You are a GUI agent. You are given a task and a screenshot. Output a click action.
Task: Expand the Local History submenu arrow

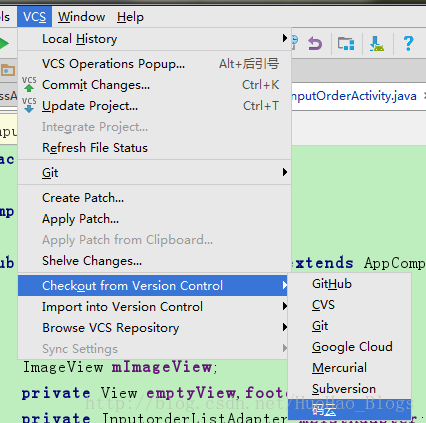coord(285,38)
